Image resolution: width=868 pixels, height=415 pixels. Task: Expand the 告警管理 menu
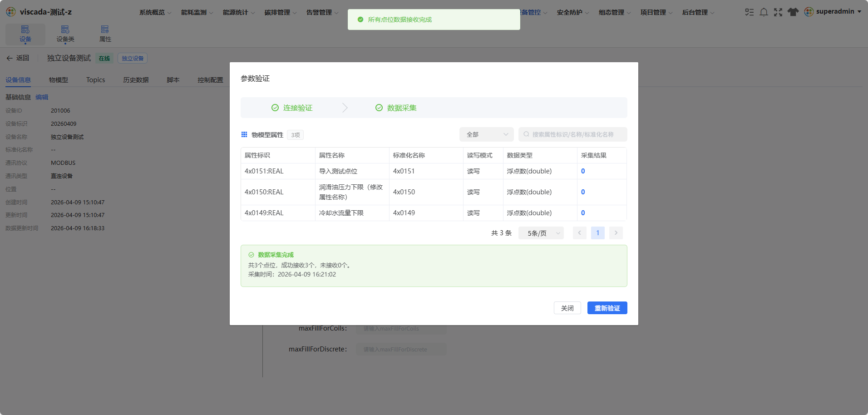pyautogui.click(x=322, y=13)
